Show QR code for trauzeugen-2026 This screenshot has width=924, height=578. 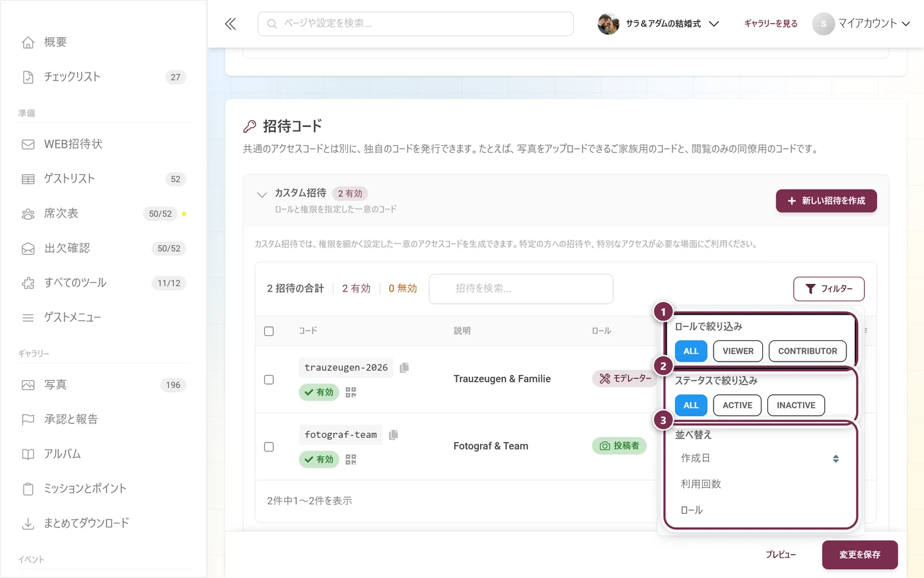point(350,392)
